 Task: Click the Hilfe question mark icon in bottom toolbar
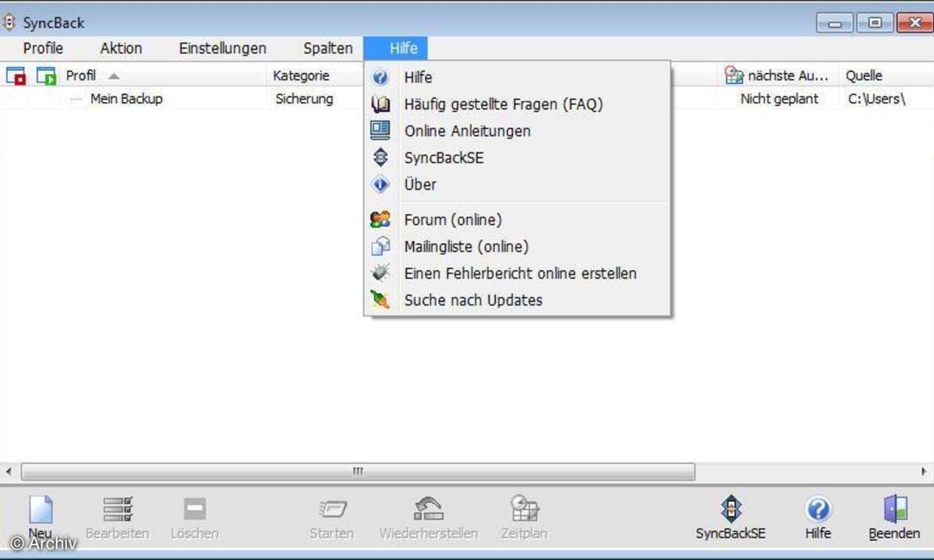point(817,510)
